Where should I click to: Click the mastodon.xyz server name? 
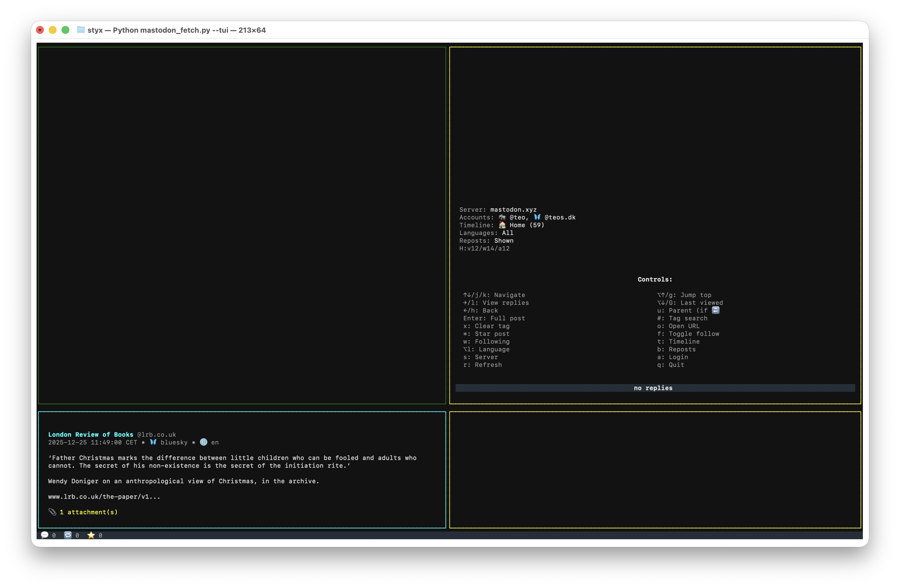(513, 209)
